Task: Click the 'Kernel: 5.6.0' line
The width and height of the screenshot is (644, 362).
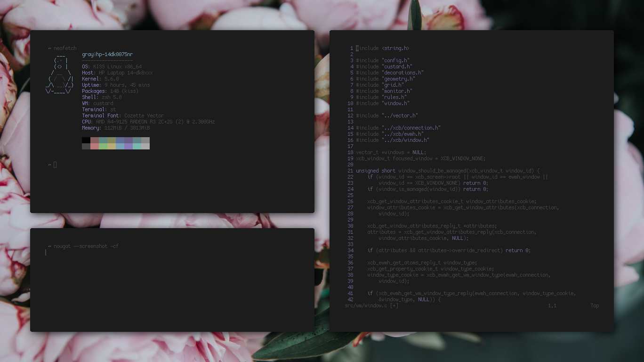Action: point(100,79)
